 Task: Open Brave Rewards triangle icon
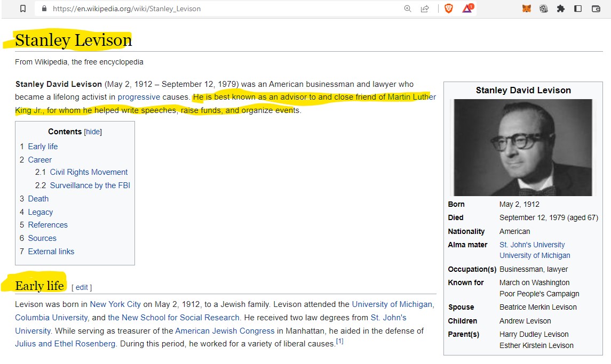(467, 9)
